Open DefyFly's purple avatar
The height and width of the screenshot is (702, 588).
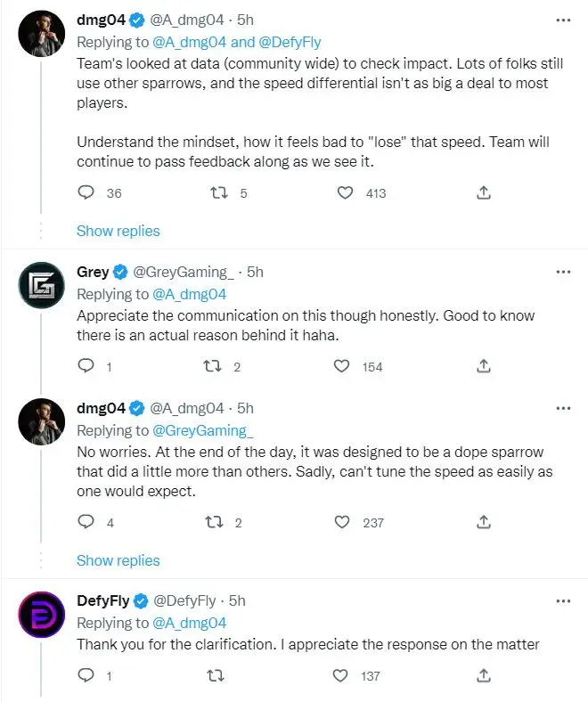(41, 616)
